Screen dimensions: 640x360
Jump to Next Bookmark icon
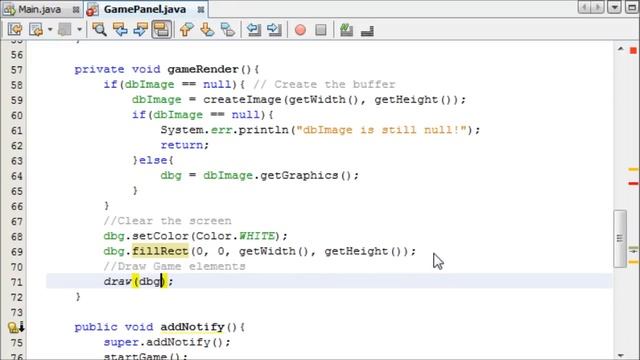207,29
